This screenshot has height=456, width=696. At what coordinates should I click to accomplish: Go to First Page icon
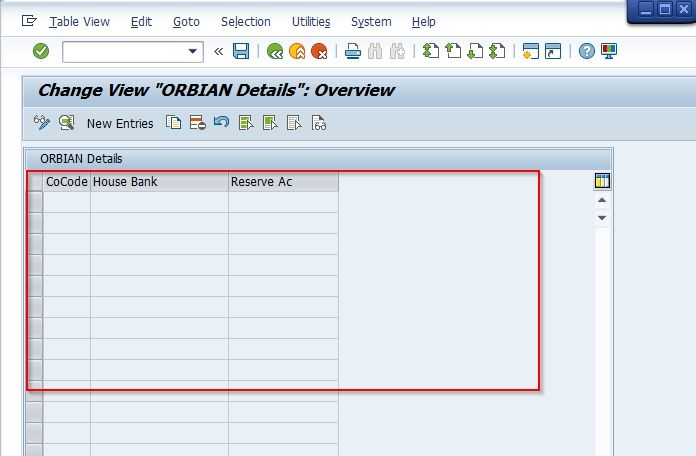pyautogui.click(x=431, y=51)
